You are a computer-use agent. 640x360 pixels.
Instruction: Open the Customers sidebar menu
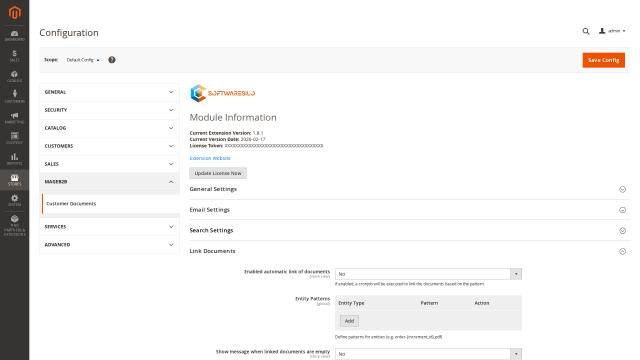tap(14, 97)
